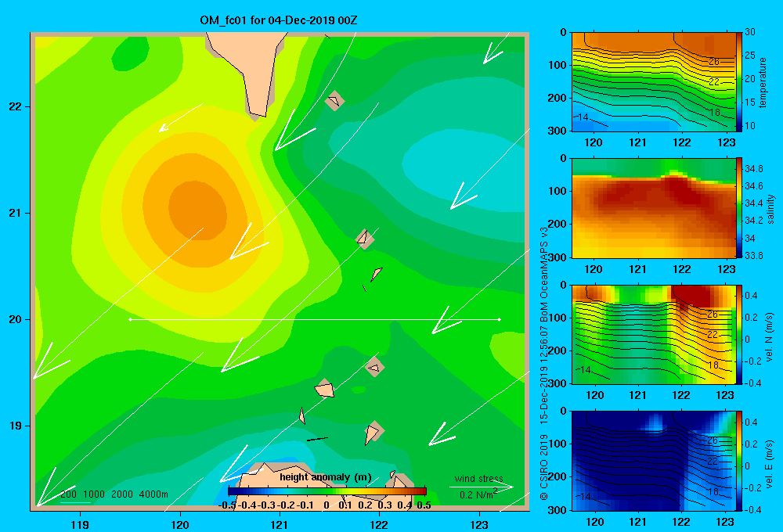Screen dimensions: 783x532
Task: Select the northward velocity section plot
Action: (x=654, y=334)
